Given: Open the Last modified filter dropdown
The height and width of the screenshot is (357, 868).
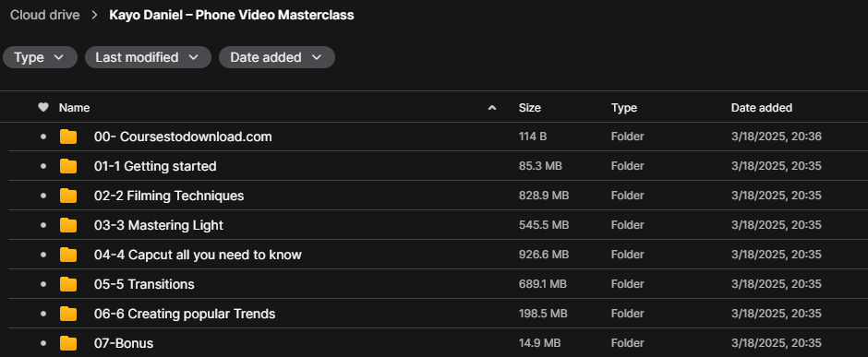Looking at the screenshot, I should point(148,57).
